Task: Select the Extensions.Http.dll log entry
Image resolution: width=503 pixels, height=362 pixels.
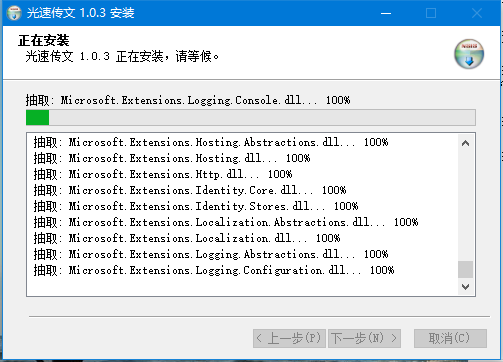Action: pyautogui.click(x=163, y=174)
